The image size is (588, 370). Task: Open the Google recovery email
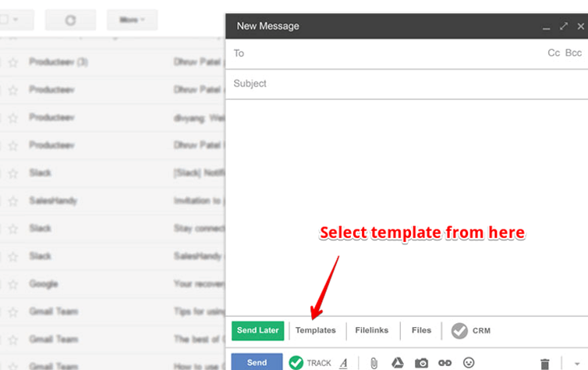click(112, 284)
